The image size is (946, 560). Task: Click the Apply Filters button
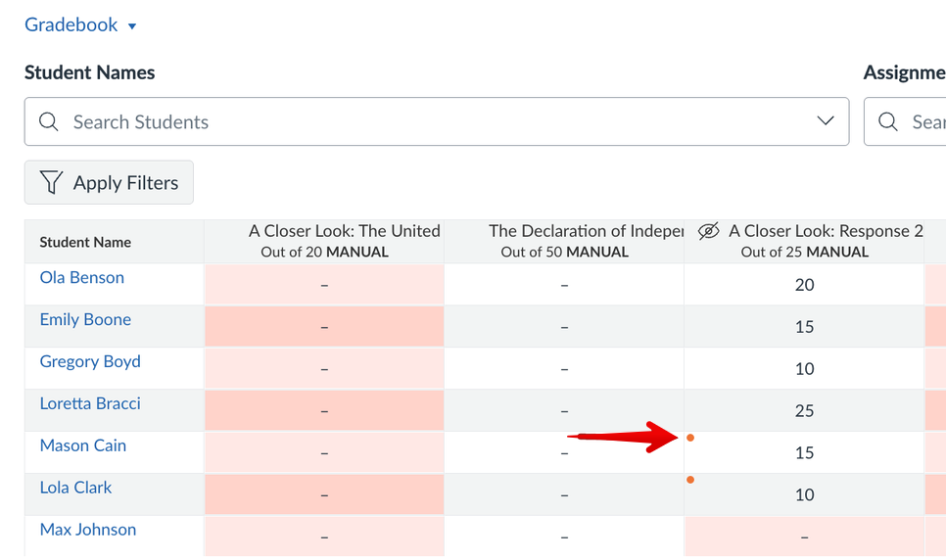tap(109, 183)
